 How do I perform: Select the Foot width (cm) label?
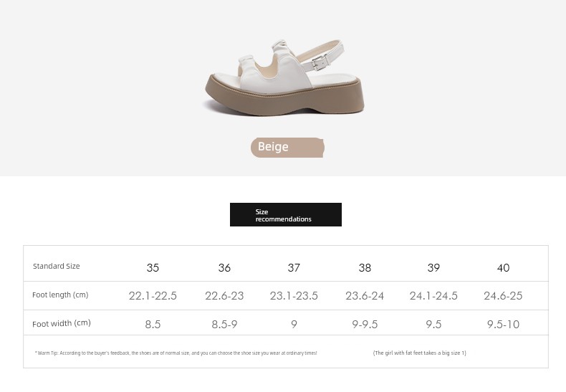click(x=62, y=323)
